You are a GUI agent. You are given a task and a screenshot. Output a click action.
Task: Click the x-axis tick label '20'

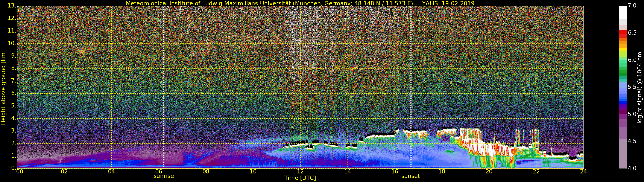(489, 171)
